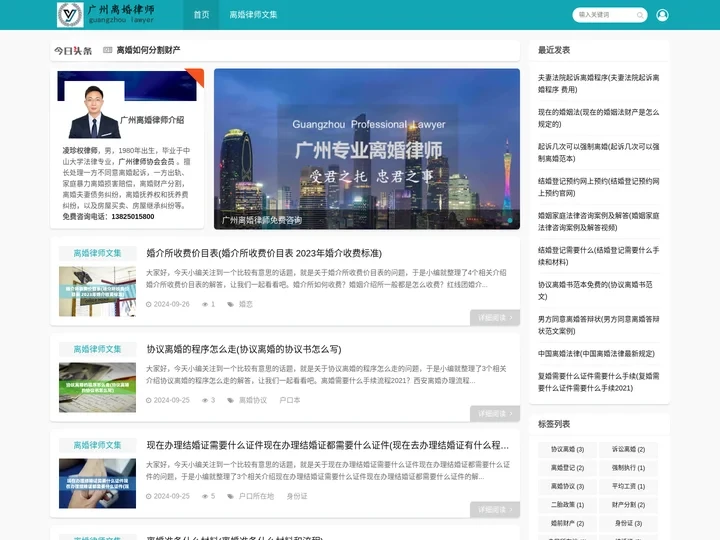
Task: Open recent post 起诉几次可以强制离婚
Action: tap(599, 152)
